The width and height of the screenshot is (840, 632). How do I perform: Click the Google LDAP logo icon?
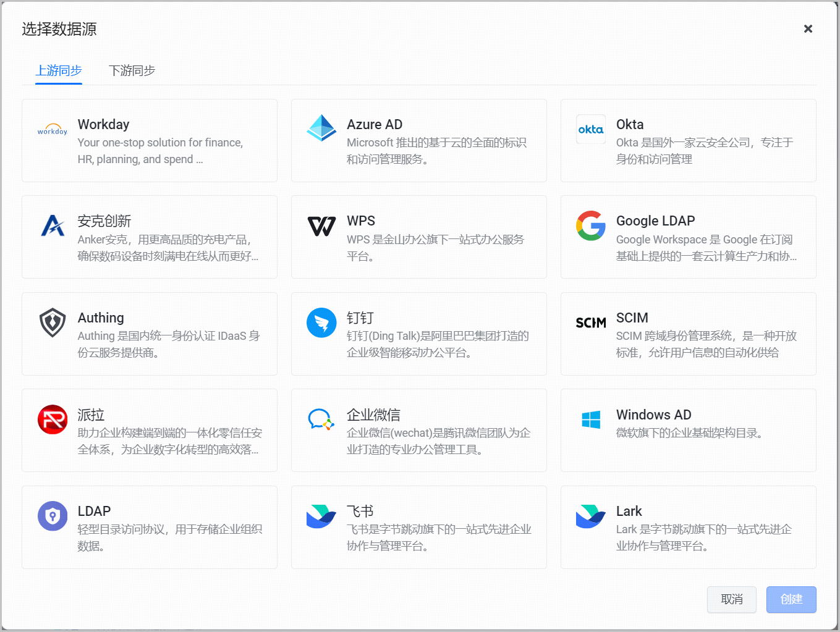pos(591,225)
